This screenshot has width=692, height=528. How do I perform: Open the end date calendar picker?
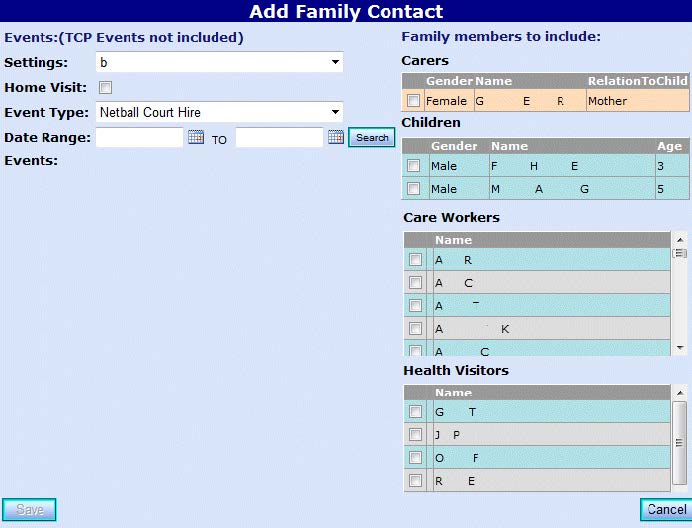[x=336, y=137]
